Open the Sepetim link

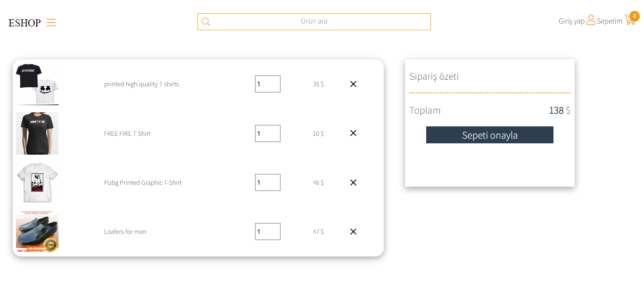[609, 21]
